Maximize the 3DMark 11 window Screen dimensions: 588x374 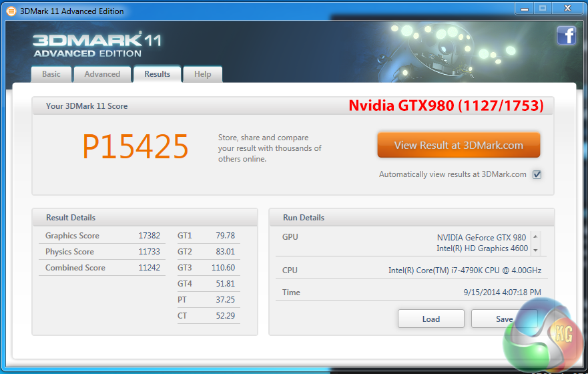click(x=542, y=9)
